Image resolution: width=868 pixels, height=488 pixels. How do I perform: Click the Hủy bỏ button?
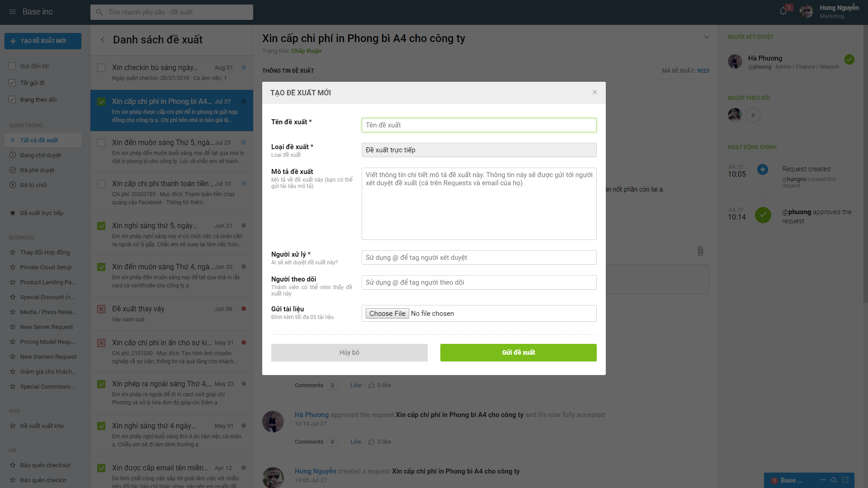349,352
